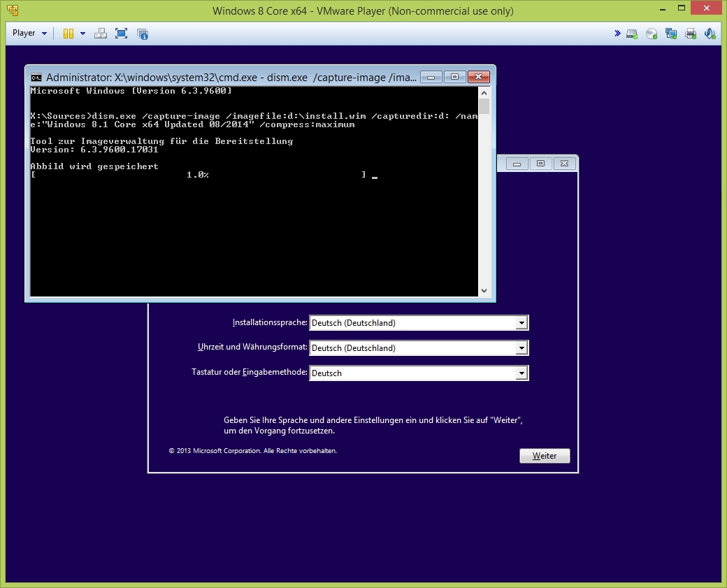Open the Uhrzeit und Währungsformat dropdown
Screen dimensions: 727x588
pos(521,347)
